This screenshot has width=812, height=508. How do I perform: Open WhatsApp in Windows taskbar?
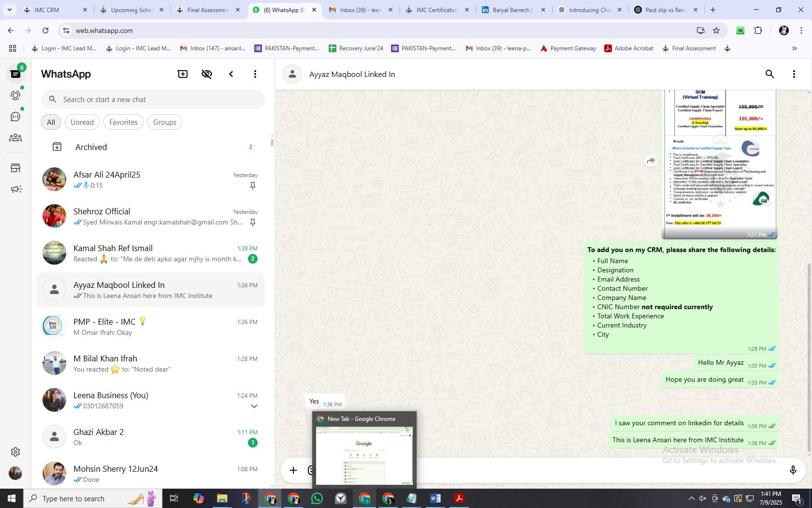pyautogui.click(x=317, y=498)
